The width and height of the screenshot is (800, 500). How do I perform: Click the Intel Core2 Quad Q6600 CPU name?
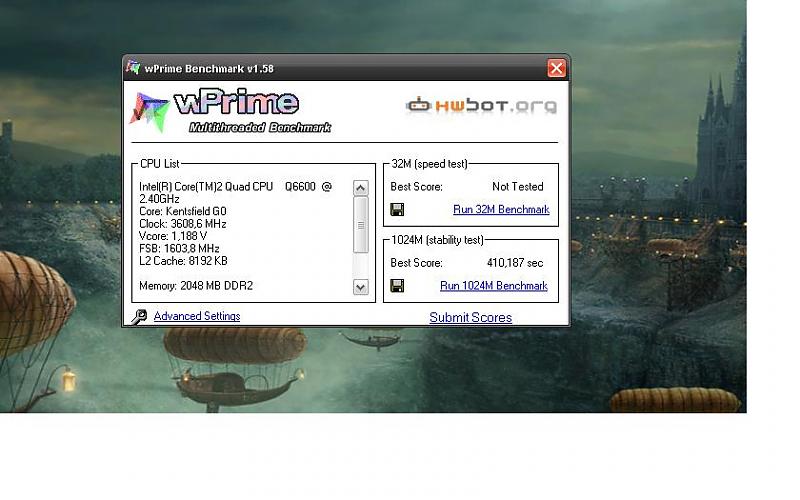coord(235,192)
